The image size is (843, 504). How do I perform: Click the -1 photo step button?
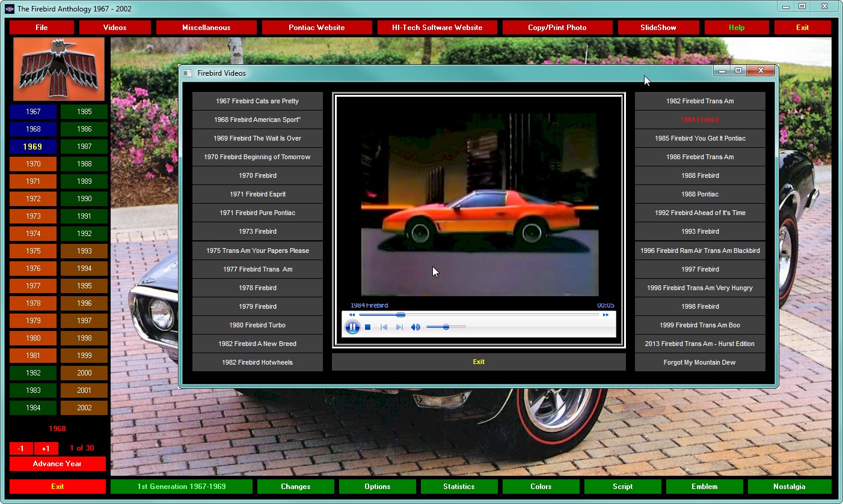pyautogui.click(x=21, y=448)
